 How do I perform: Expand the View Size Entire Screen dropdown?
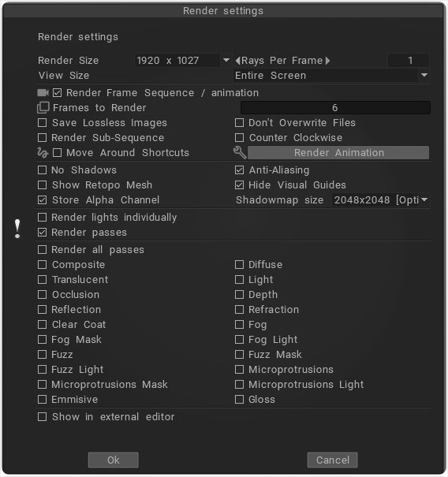coord(424,75)
